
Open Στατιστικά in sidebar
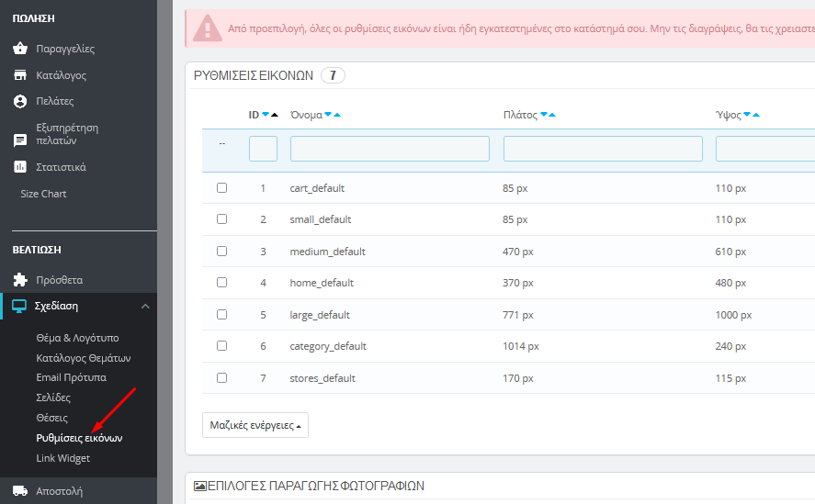61,167
